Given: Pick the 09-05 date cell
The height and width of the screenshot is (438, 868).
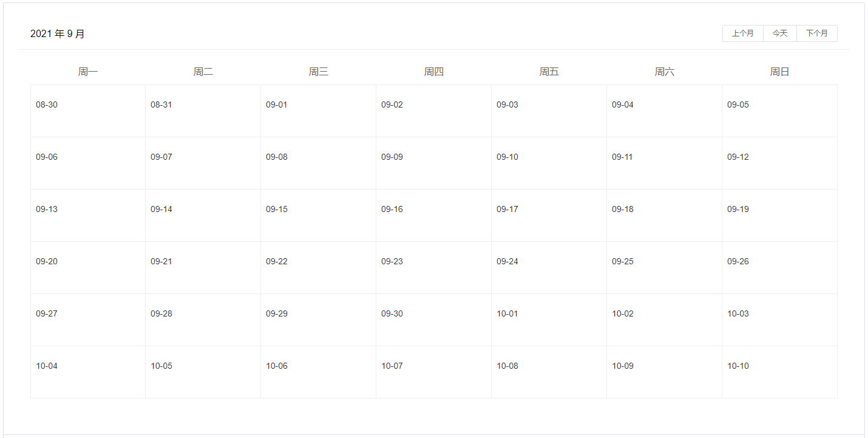Looking at the screenshot, I should pos(779,111).
